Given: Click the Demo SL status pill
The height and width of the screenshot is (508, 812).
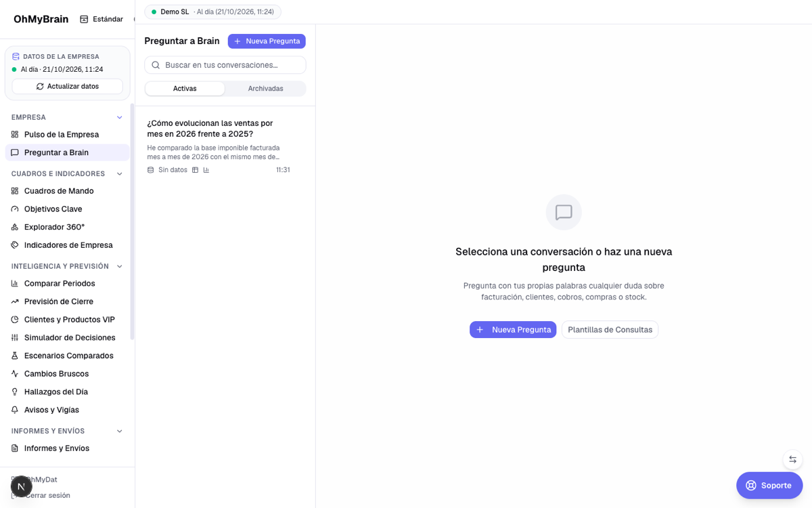Looking at the screenshot, I should (x=212, y=12).
